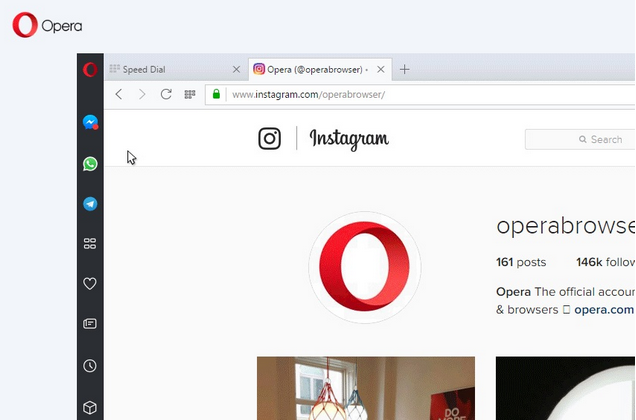Click the Opera profile picture
The height and width of the screenshot is (420, 636).
pos(365,267)
